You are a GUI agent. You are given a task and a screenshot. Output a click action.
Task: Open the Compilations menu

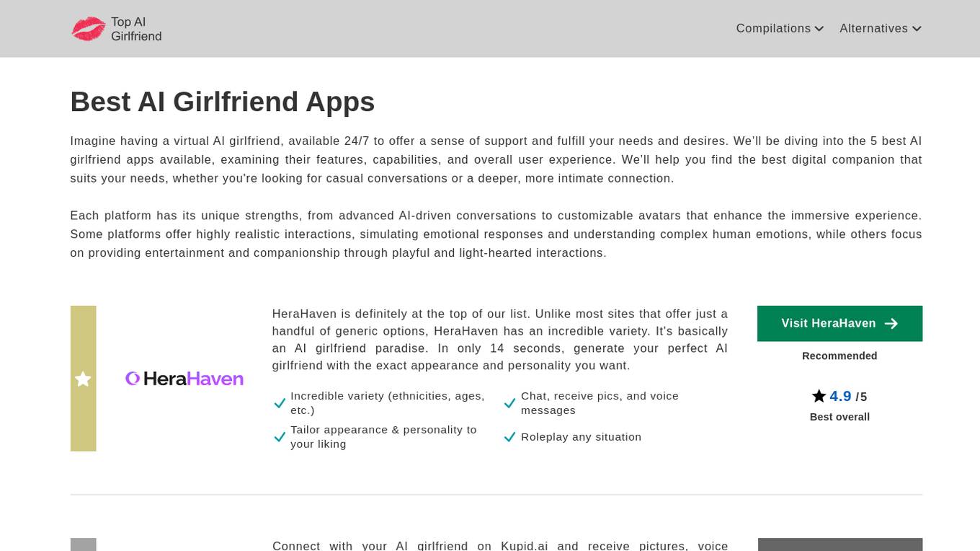[780, 28]
